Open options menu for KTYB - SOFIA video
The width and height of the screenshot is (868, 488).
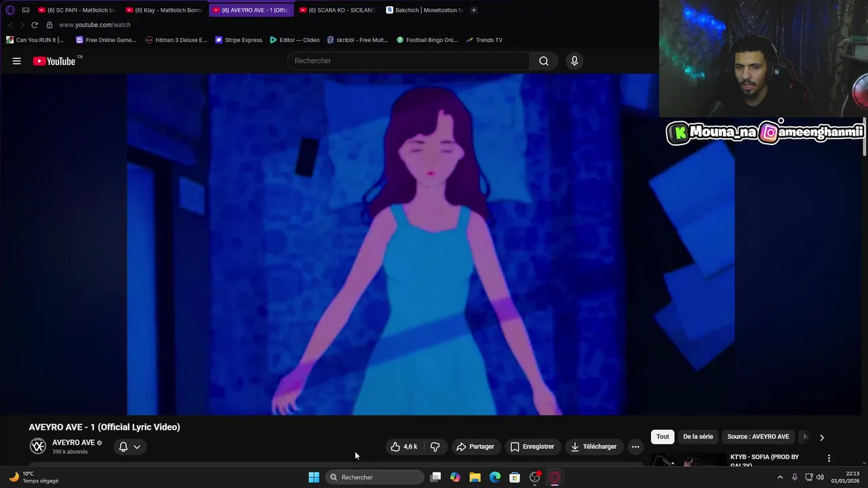[829, 458]
